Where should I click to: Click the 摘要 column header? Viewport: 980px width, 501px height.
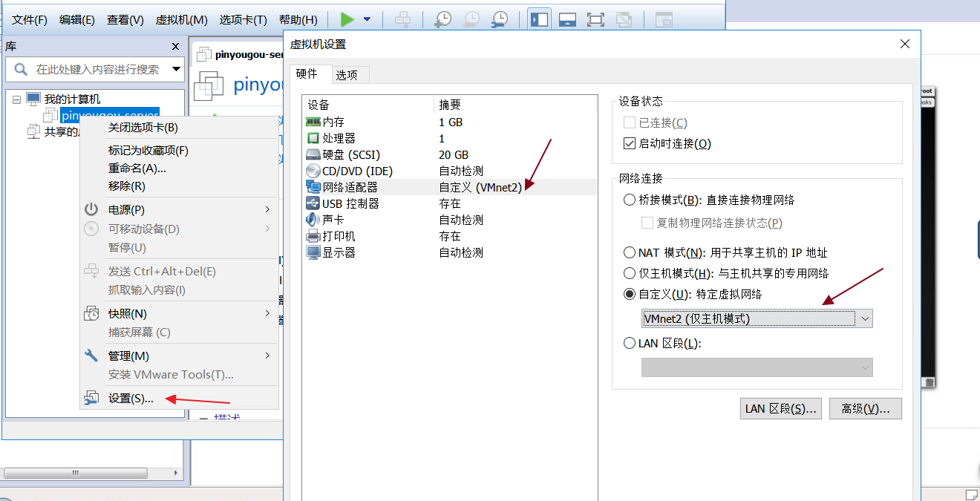[x=515, y=105]
